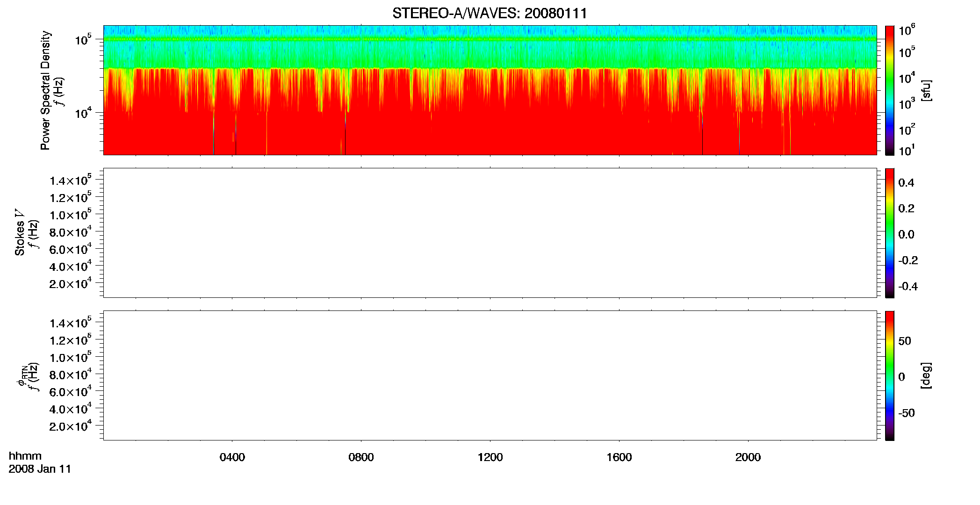Click the -0.2 value on Stokes colorbar

(908, 260)
